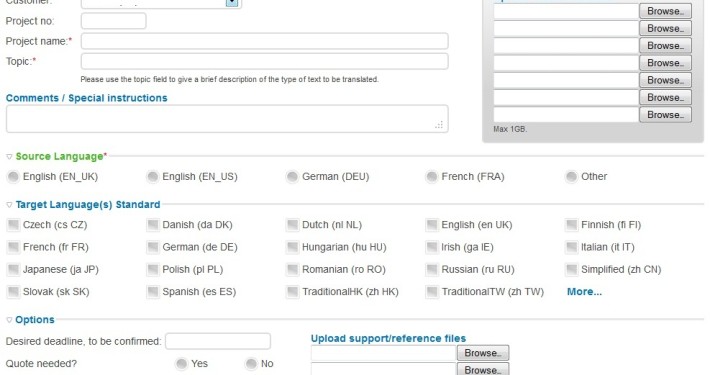Show more target languages via More... link
The width and height of the screenshot is (710, 375).
[x=584, y=292]
